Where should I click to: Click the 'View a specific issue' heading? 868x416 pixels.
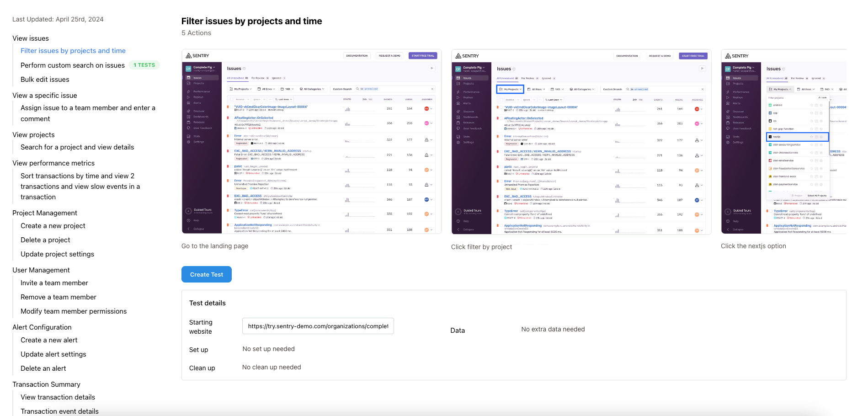point(45,96)
